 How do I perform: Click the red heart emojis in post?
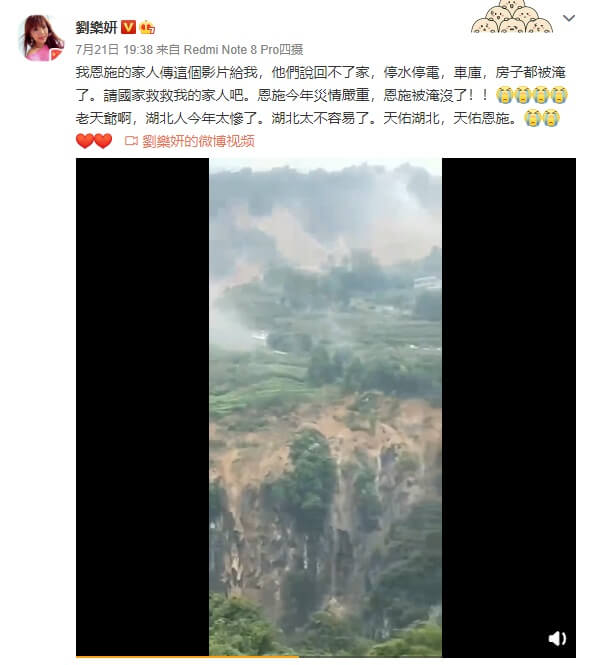click(x=94, y=141)
